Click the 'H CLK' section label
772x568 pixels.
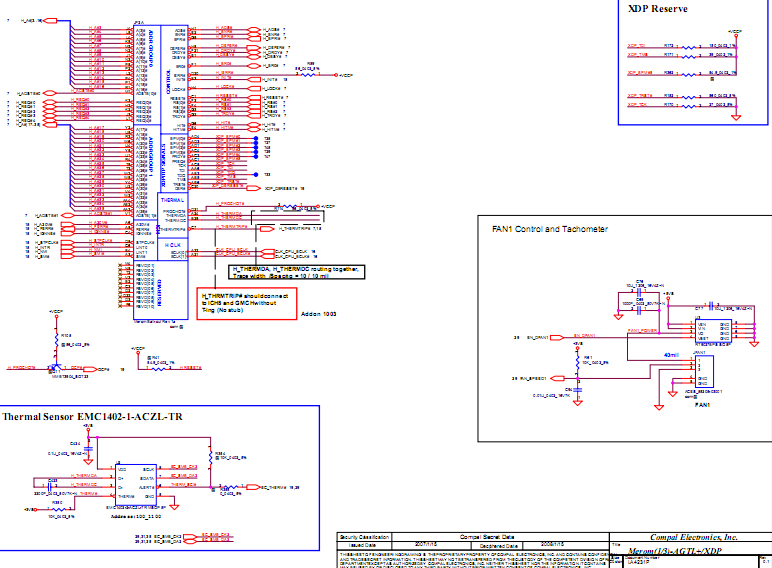coord(172,245)
